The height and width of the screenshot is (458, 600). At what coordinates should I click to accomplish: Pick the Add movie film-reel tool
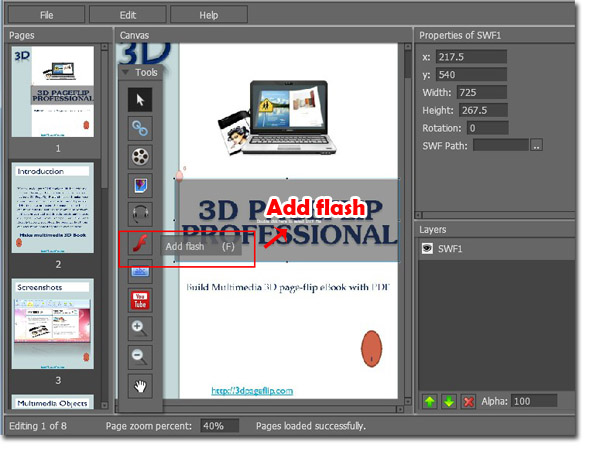pos(140,157)
